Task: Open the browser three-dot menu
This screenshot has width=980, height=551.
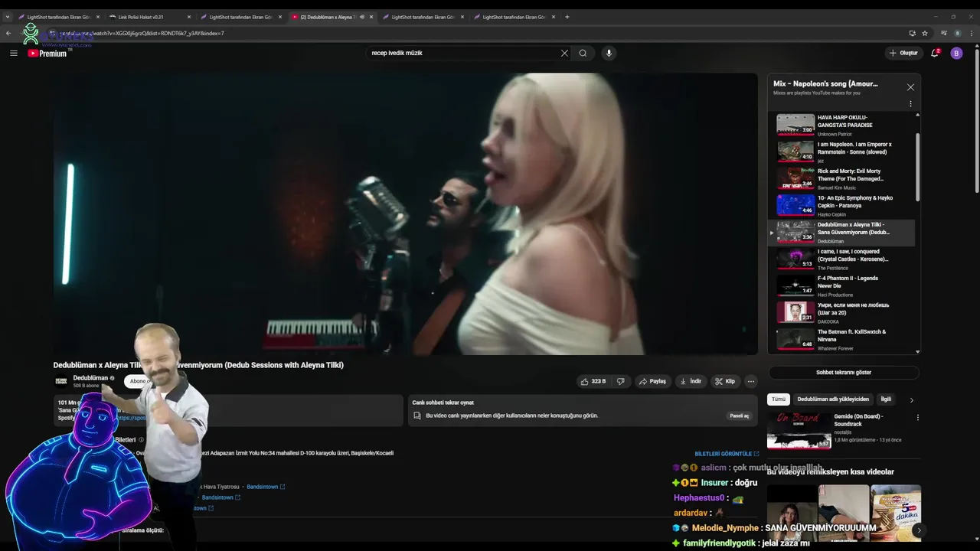Action: pos(972,33)
